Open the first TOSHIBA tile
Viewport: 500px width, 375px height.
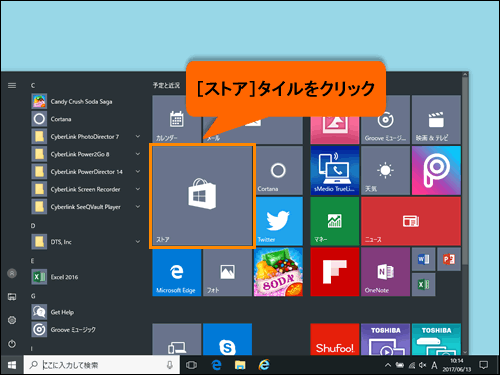385,339
